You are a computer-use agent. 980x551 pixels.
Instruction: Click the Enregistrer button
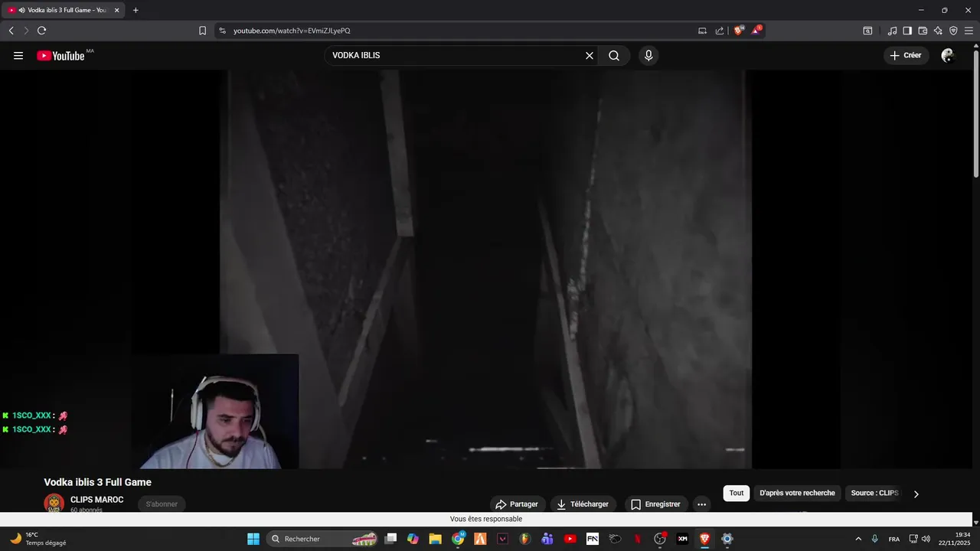(655, 504)
